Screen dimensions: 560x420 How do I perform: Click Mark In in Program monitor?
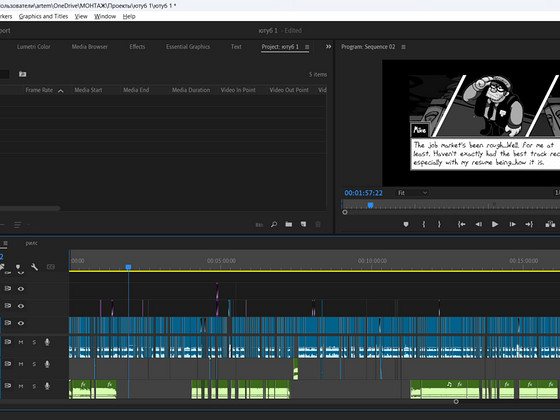pos(424,224)
